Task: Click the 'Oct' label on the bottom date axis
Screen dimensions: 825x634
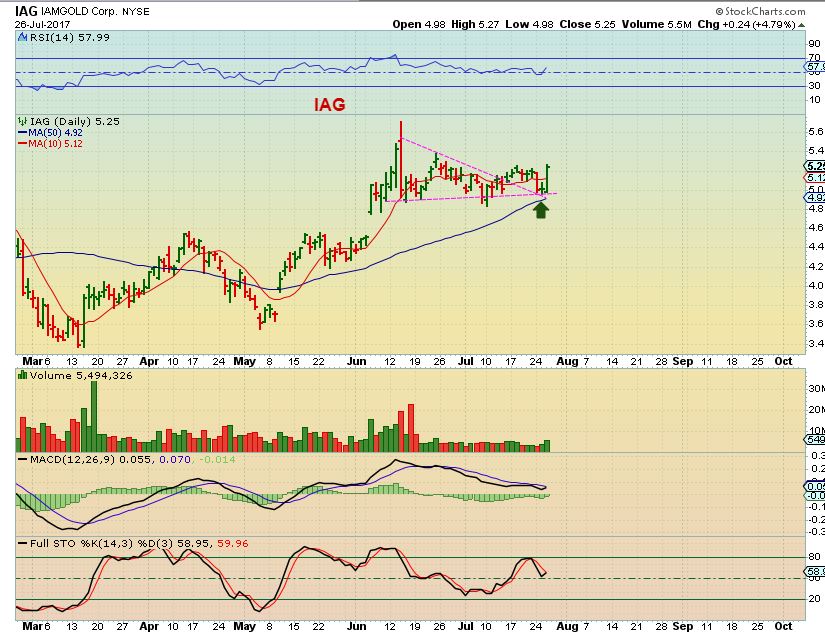Action: pos(783,626)
